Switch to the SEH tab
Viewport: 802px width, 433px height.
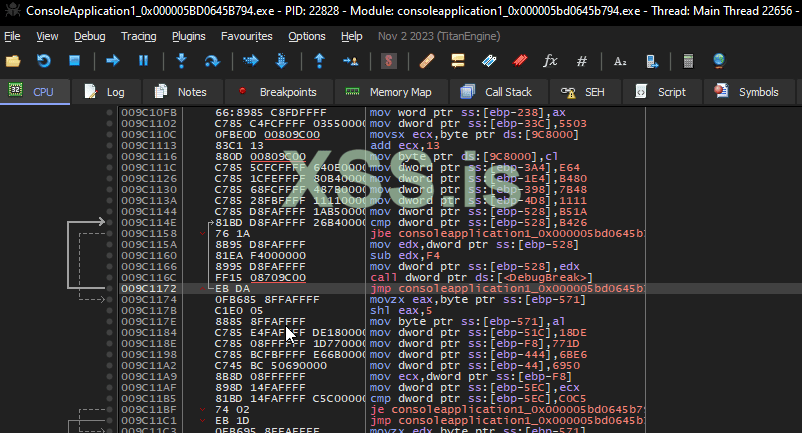585,92
